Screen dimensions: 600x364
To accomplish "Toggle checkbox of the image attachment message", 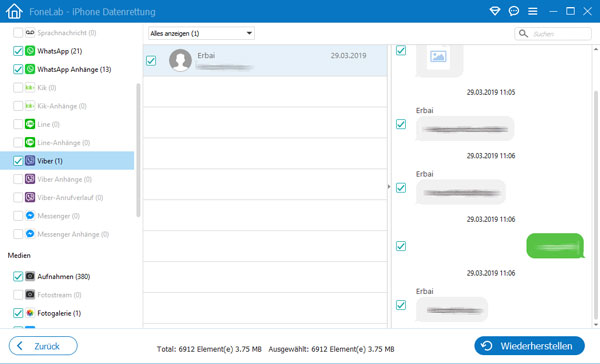I will point(401,51).
